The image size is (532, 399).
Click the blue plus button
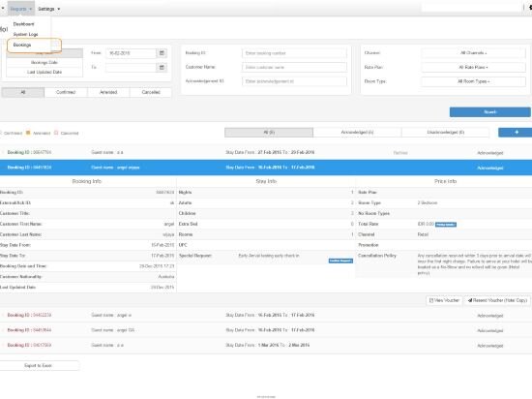pyautogui.click(x=516, y=132)
